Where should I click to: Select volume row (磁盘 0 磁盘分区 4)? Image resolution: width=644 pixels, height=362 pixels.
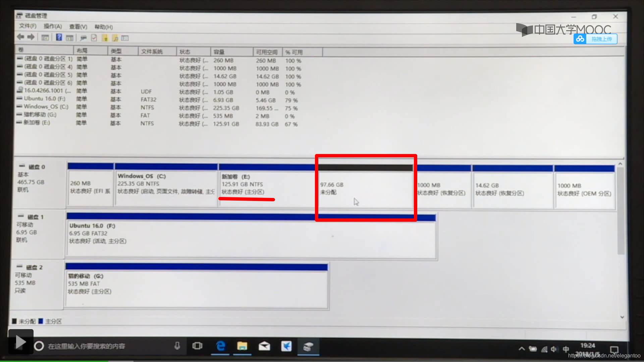(x=159, y=67)
